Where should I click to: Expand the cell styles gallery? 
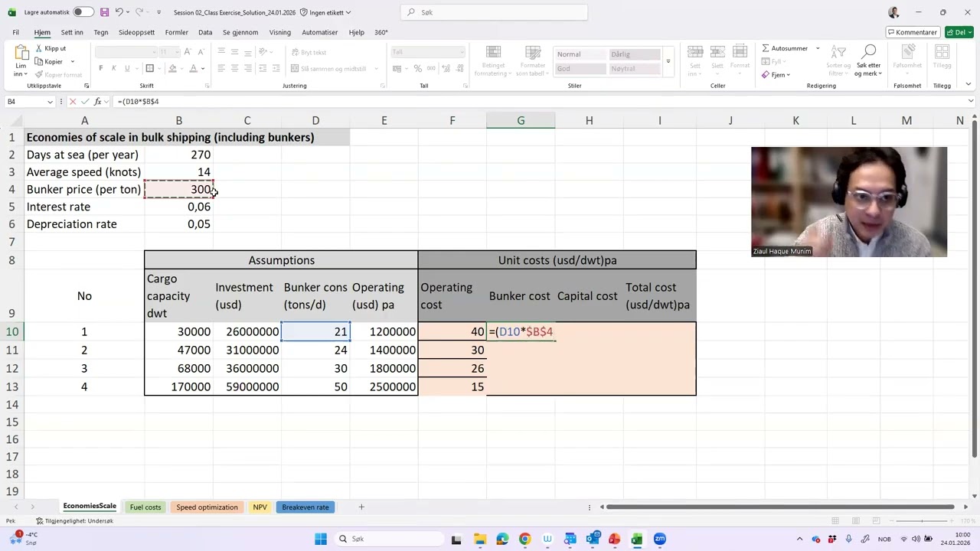coord(668,62)
